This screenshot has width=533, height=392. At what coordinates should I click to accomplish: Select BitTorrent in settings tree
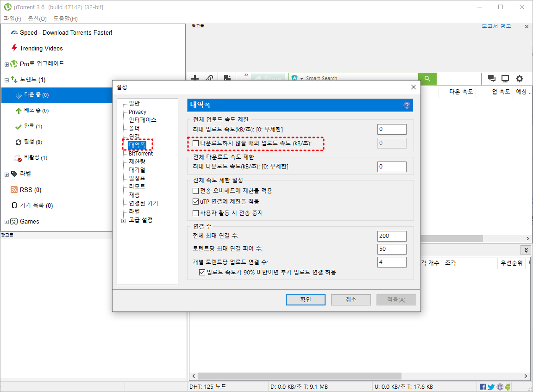[141, 154]
